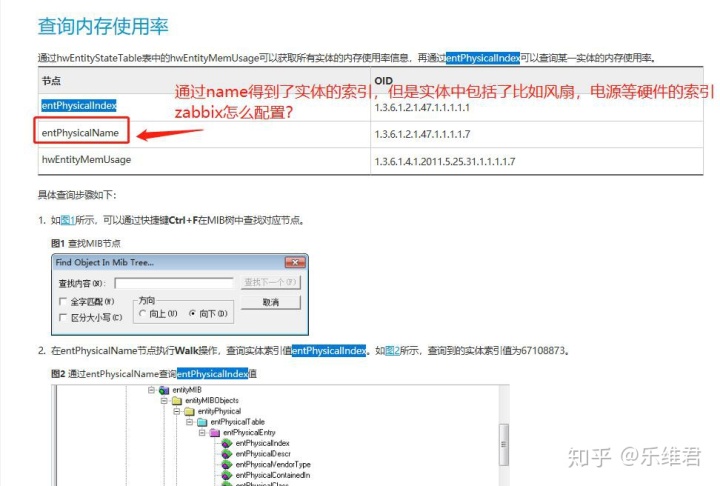720x486 pixels.
Task: Click the 查询内存使用率 page heading
Action: (x=103, y=26)
